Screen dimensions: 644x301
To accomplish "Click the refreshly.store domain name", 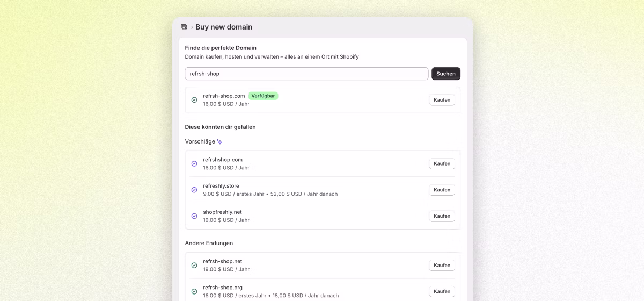I will point(221,186).
